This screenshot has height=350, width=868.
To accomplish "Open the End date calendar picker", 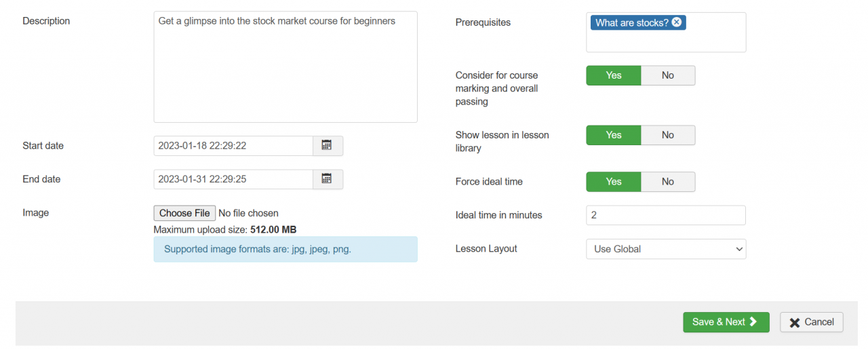I will tap(327, 179).
